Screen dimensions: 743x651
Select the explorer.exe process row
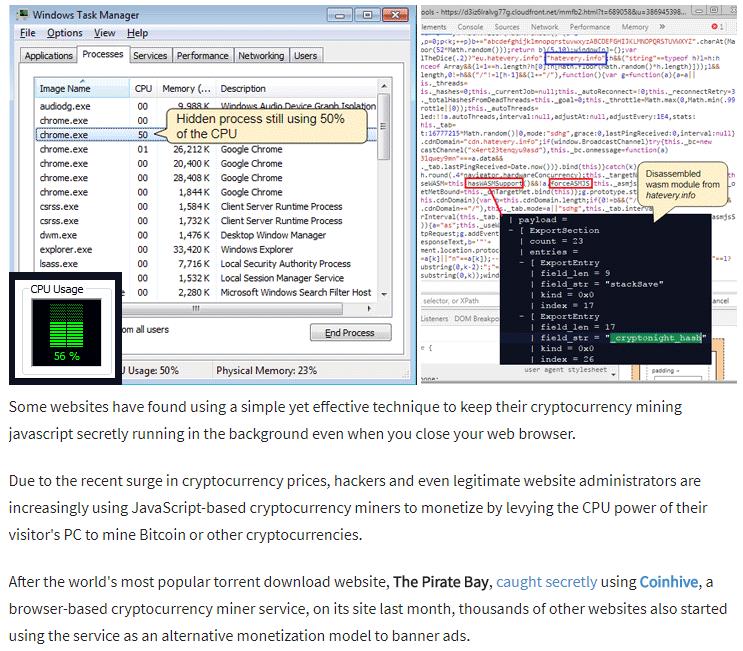tap(206, 249)
